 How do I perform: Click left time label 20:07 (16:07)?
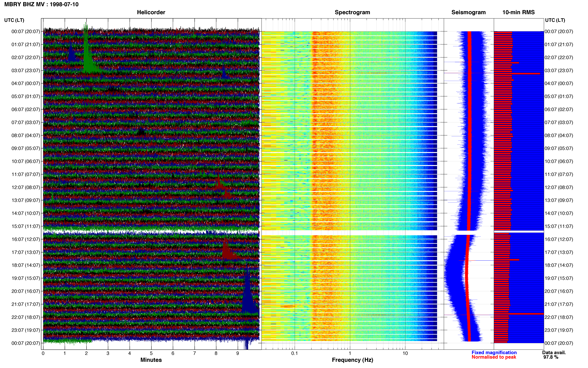point(26,291)
